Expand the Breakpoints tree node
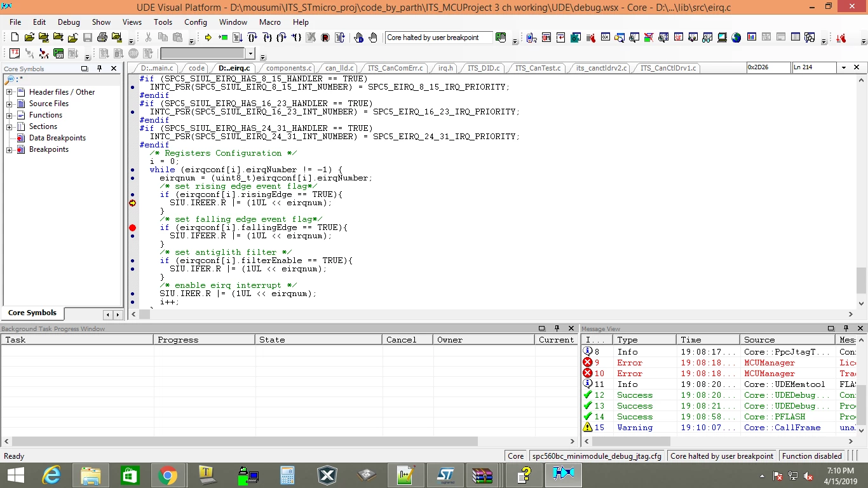The width and height of the screenshot is (868, 488). click(10, 149)
